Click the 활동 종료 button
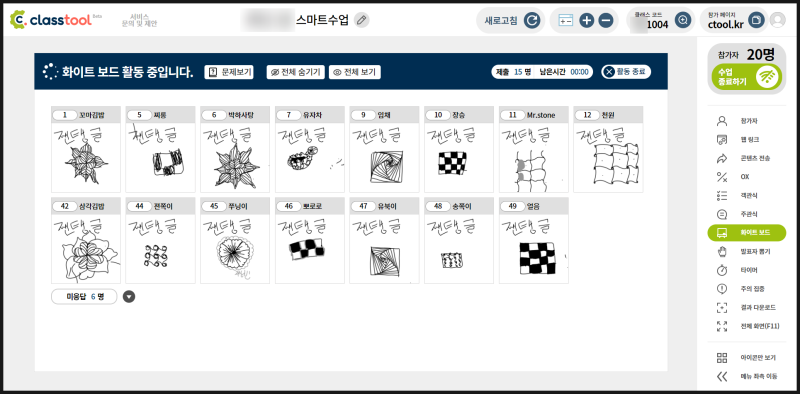This screenshot has width=800, height=394. point(626,71)
